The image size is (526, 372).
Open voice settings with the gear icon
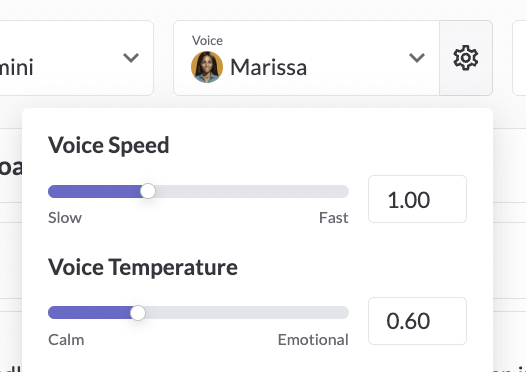(x=466, y=58)
